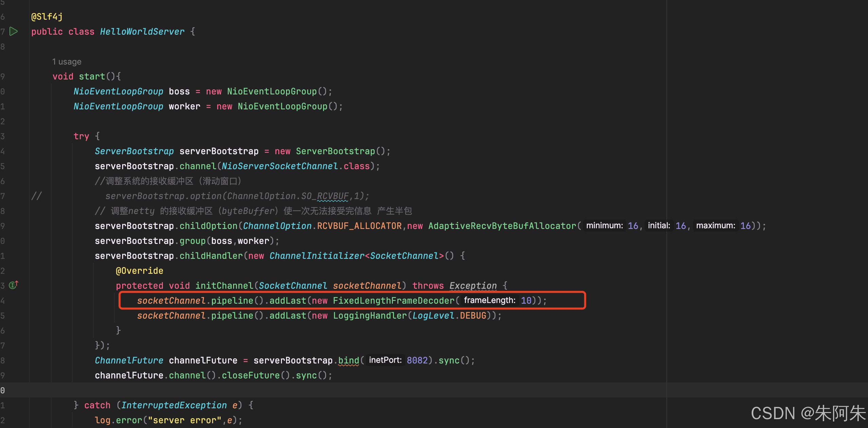Click FixedLengthFrameDecoder class name
Screen dimensions: 868x428
[x=394, y=301]
